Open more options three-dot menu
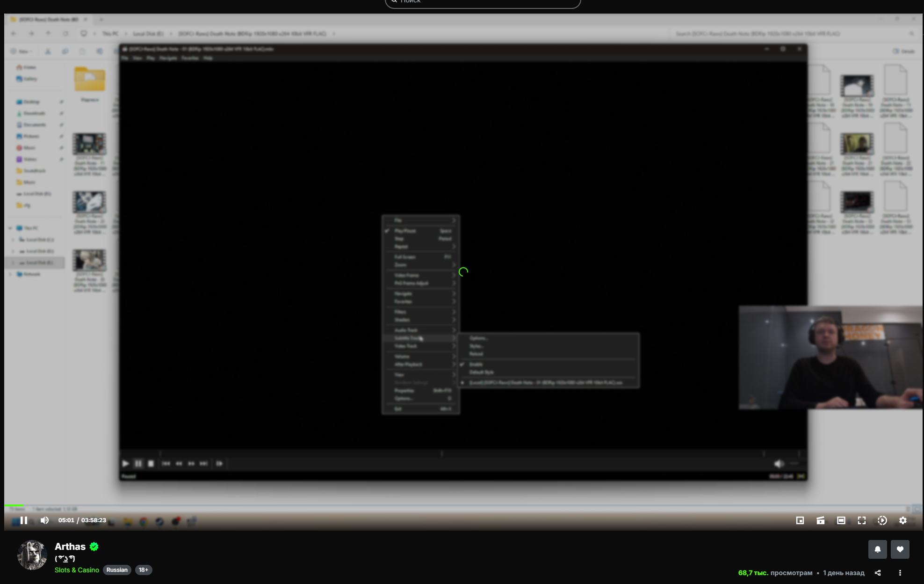924x584 pixels. click(900, 573)
